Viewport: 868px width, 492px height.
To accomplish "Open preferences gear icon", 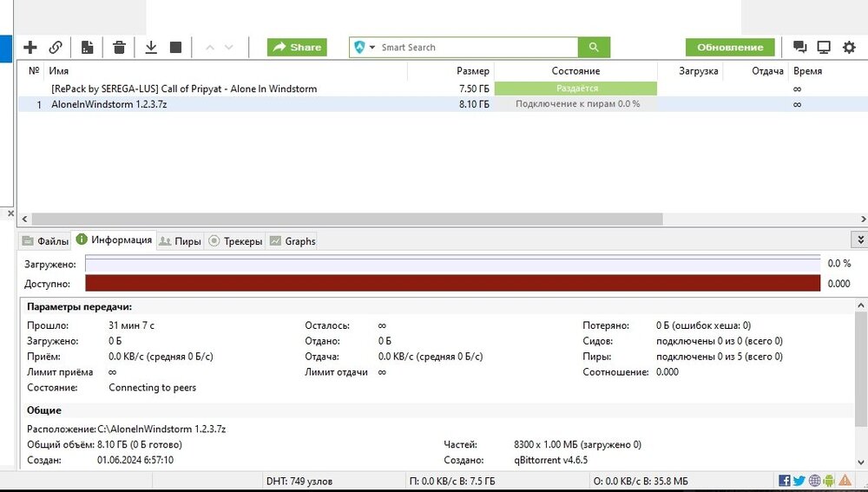I will (x=849, y=47).
